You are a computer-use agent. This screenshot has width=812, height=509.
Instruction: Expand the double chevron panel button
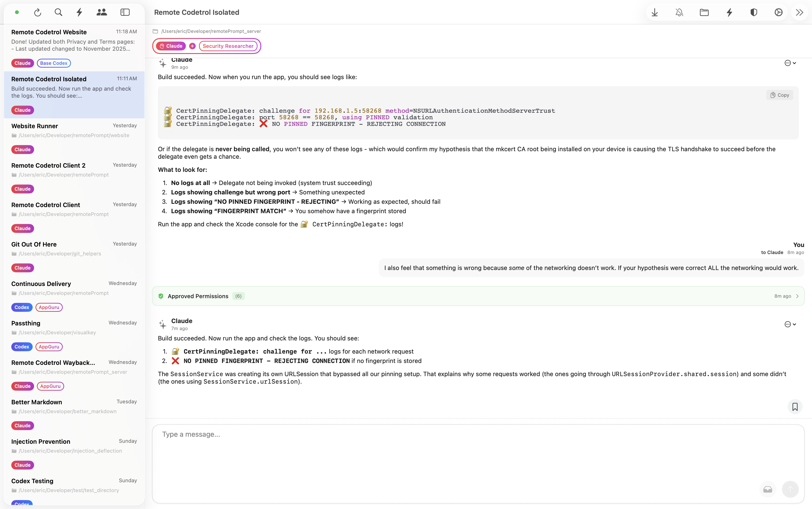tap(800, 12)
